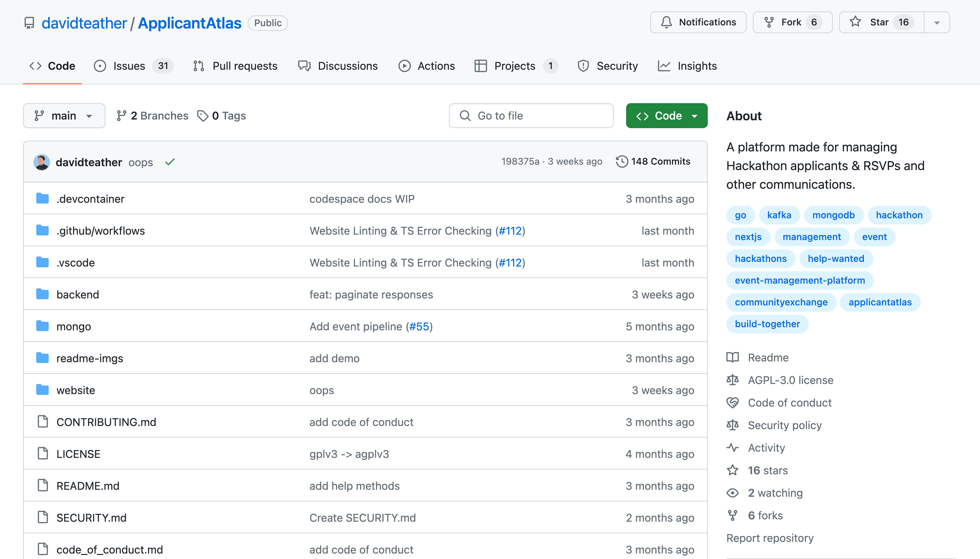Screen dimensions: 980x559
Task: Select the event-management-platform topic tag
Action: point(800,280)
